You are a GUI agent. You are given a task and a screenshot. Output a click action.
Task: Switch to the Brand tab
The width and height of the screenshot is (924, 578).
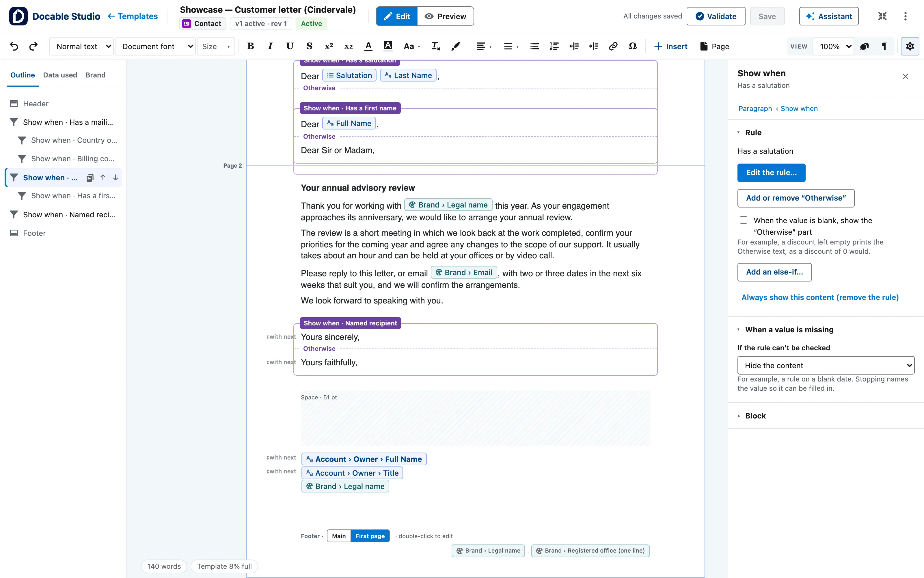point(96,75)
